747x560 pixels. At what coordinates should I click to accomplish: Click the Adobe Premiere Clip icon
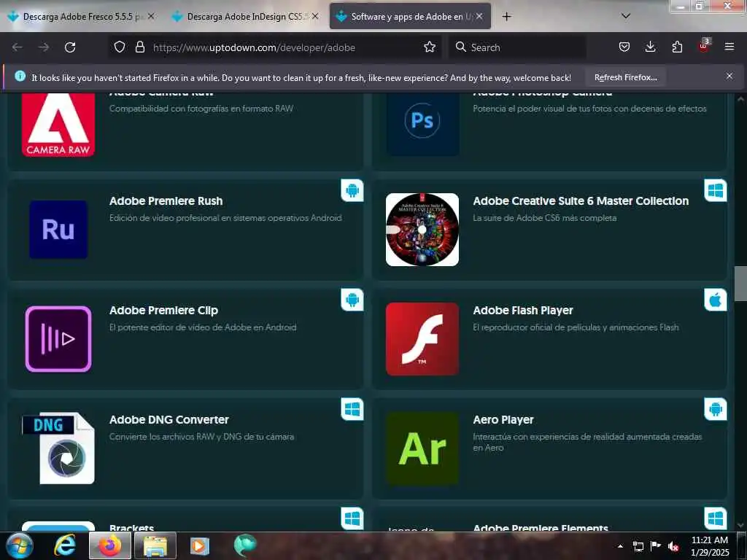click(x=58, y=339)
